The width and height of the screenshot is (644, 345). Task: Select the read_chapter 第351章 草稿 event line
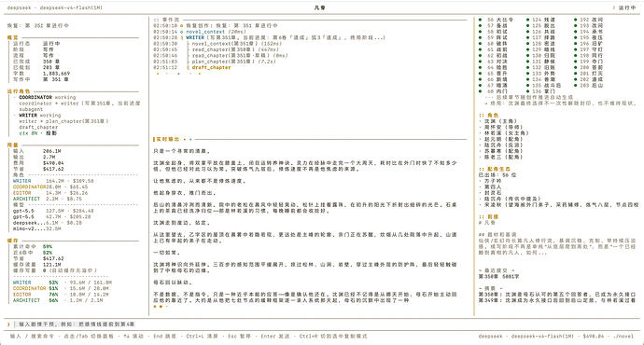(240, 55)
